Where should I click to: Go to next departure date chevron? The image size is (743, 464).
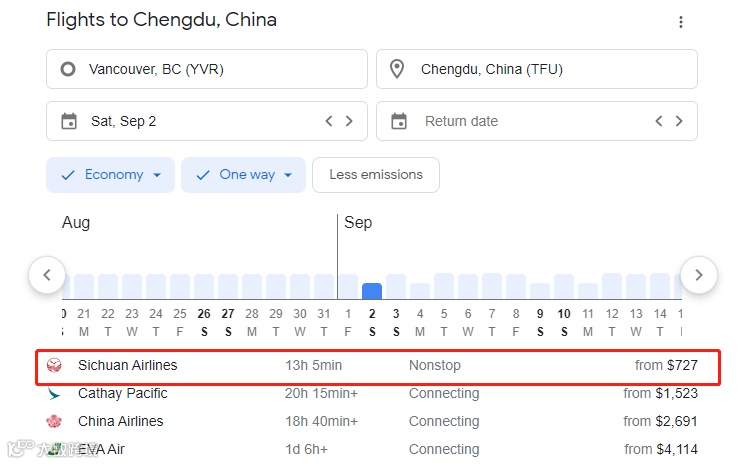(x=349, y=121)
